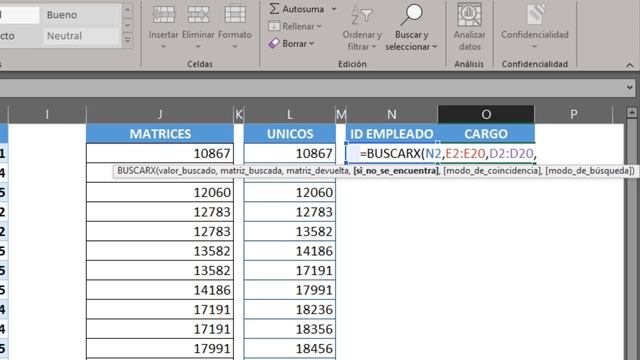The height and width of the screenshot is (360, 640).
Task: Select column J header
Action: point(160,114)
